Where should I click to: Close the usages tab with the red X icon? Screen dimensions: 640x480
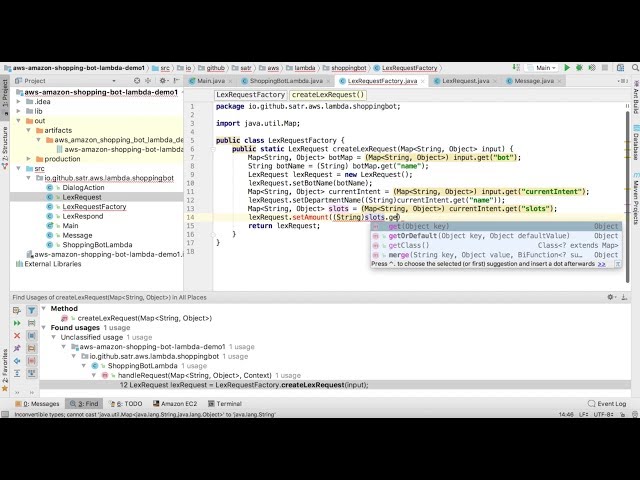click(x=17, y=336)
